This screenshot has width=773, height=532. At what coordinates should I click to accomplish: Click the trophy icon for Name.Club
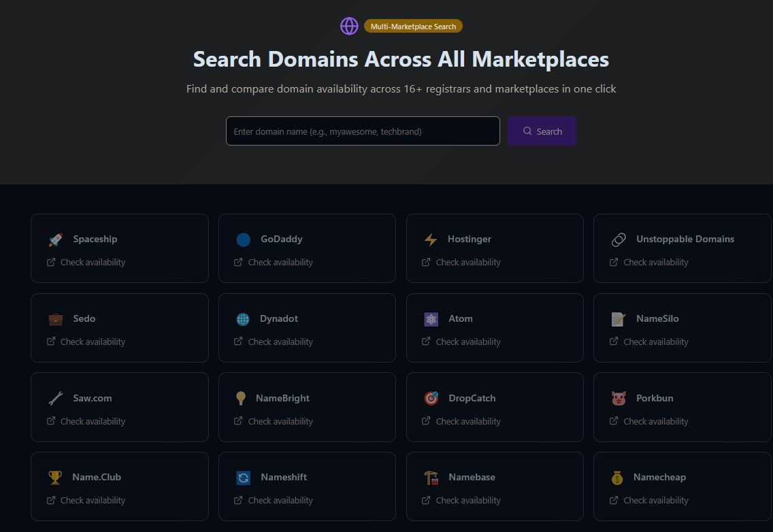click(x=55, y=477)
